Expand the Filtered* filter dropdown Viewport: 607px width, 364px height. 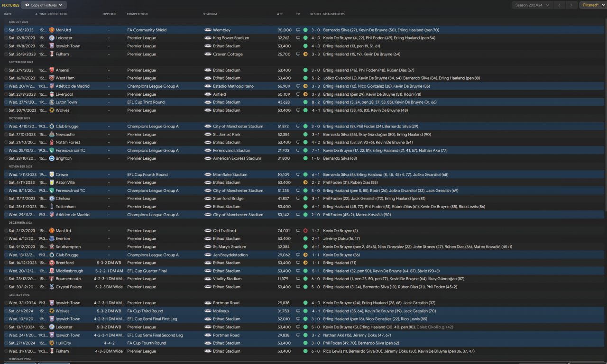(593, 5)
